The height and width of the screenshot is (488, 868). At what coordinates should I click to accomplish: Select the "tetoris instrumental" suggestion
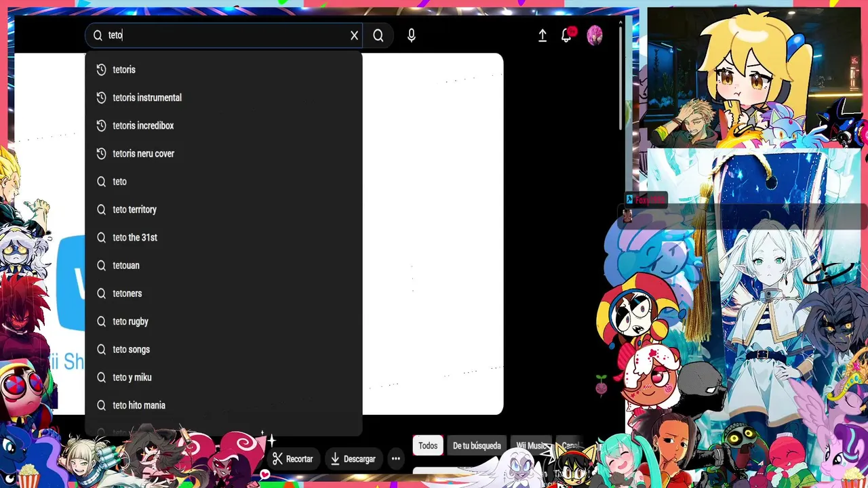[224, 98]
